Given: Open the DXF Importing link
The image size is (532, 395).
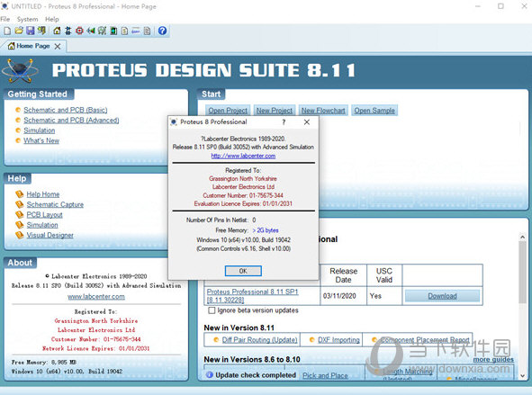Looking at the screenshot, I should [338, 340].
